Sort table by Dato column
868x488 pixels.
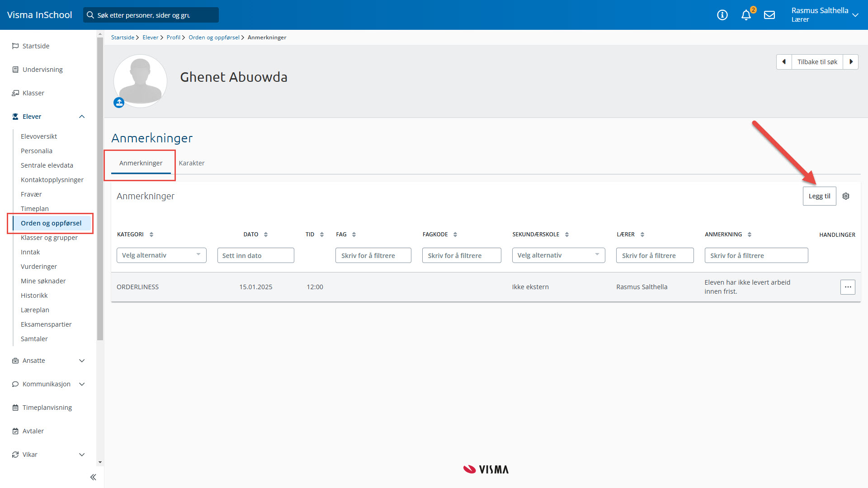click(266, 235)
